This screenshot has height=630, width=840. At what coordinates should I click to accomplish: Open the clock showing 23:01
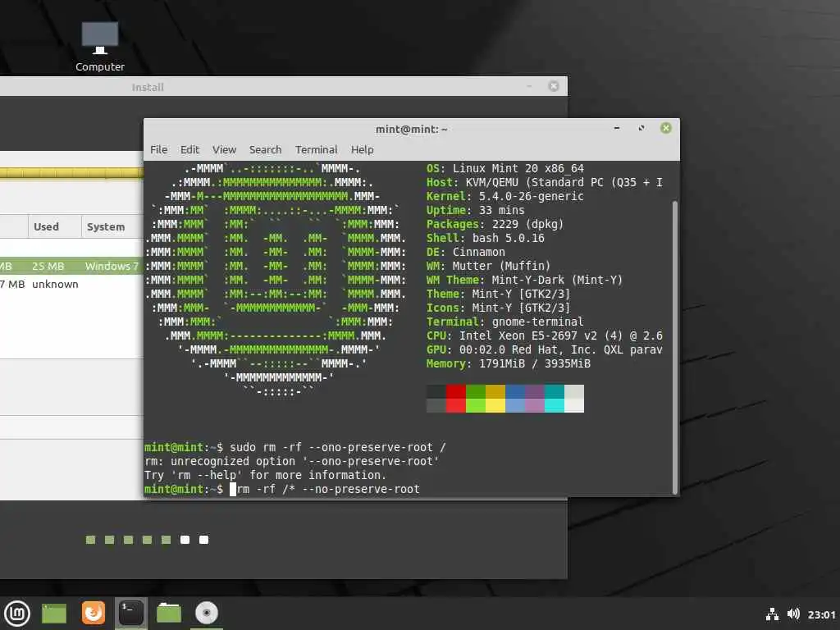[x=821, y=614]
